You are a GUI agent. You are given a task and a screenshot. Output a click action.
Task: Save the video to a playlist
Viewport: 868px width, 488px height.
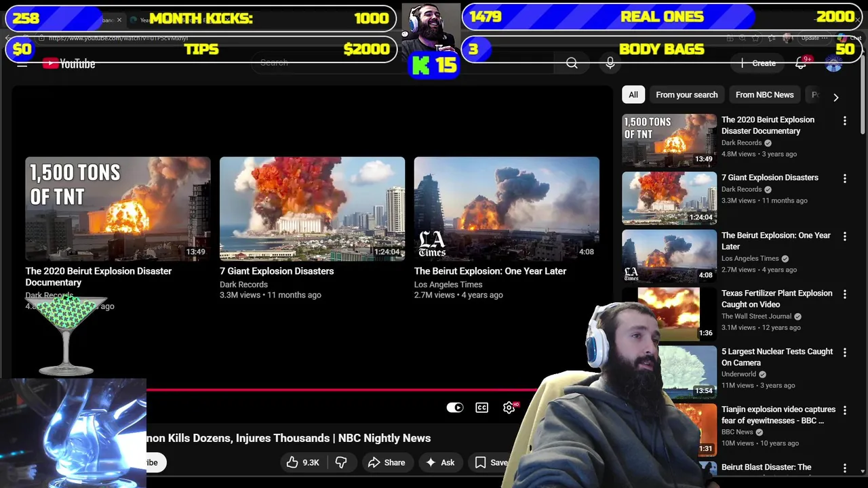point(491,462)
